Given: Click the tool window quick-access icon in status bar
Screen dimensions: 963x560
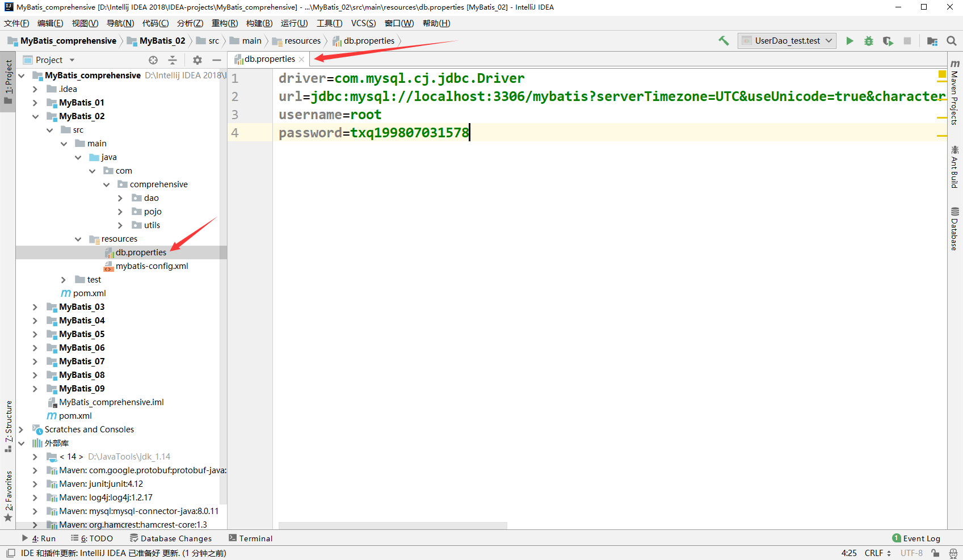Looking at the screenshot, I should click(10, 553).
